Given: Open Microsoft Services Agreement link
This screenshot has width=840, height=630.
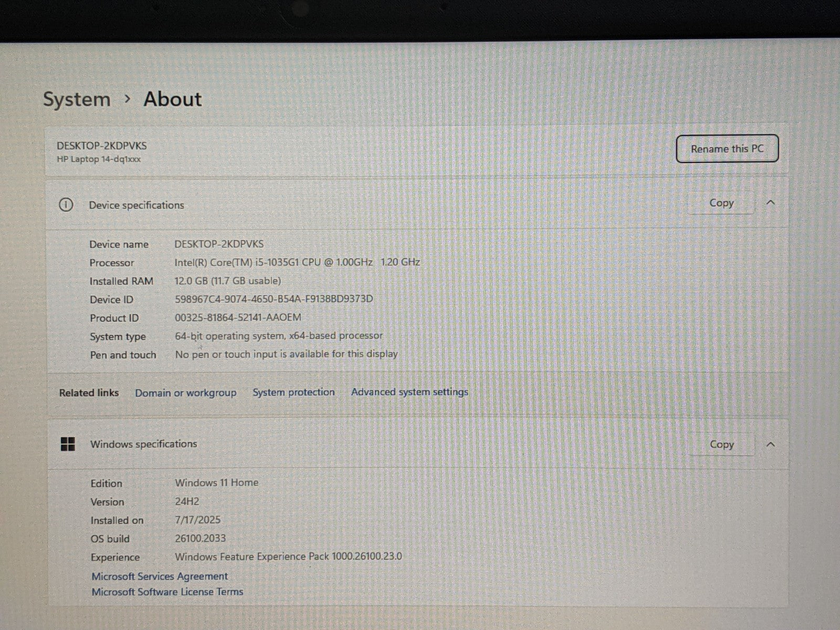Looking at the screenshot, I should (x=160, y=576).
